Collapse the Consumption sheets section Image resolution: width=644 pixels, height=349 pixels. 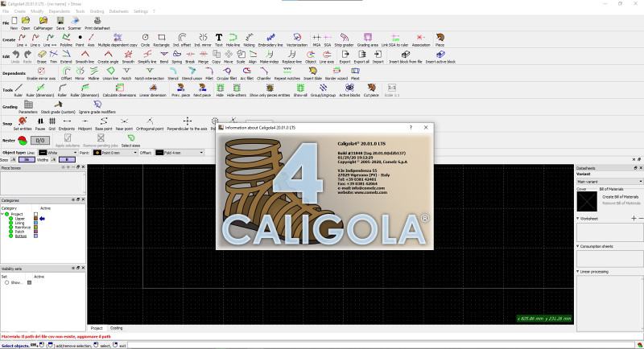pos(578,247)
